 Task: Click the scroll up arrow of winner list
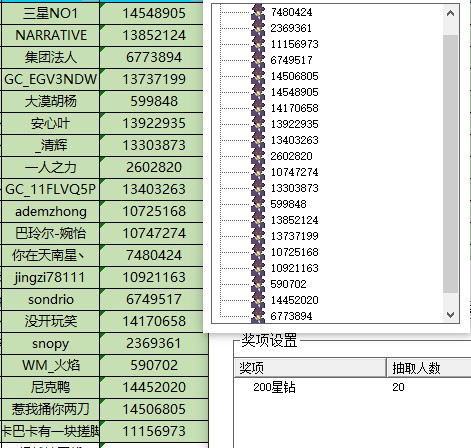point(451,13)
